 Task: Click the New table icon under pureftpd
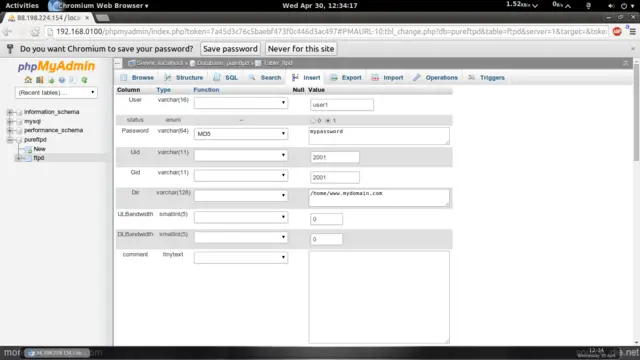tap(29, 149)
